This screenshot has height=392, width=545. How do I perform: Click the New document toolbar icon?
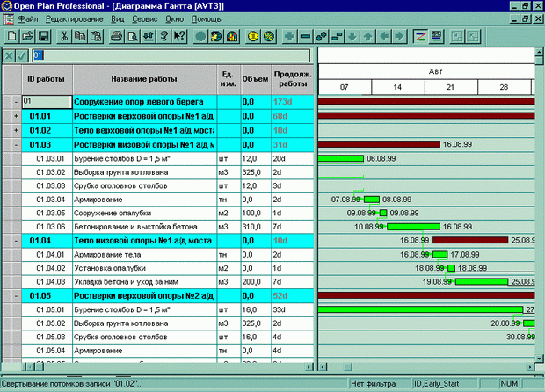pos(12,36)
